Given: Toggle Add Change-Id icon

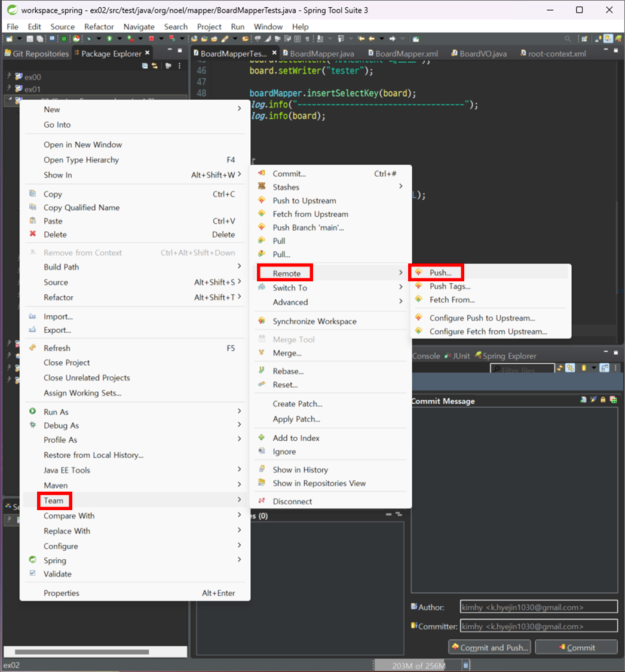Looking at the screenshot, I should click(614, 400).
